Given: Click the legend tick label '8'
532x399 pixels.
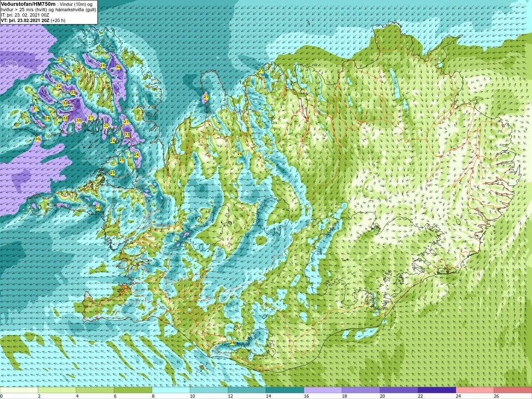Looking at the screenshot, I should (x=153, y=396).
